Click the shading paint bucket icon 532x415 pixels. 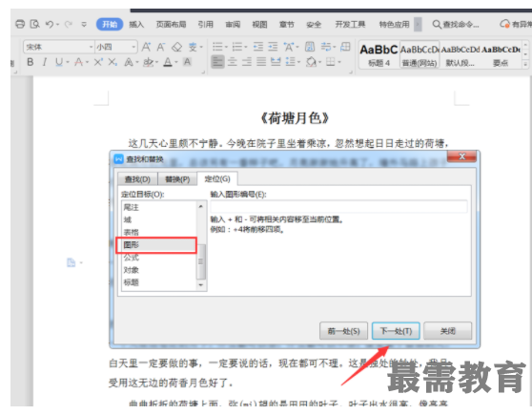point(311,62)
